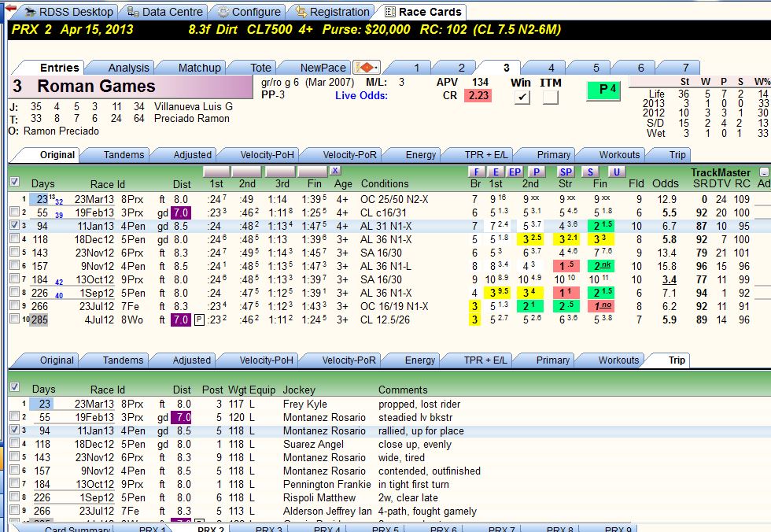Click the EP column header button
The image size is (771, 532).
(x=515, y=172)
